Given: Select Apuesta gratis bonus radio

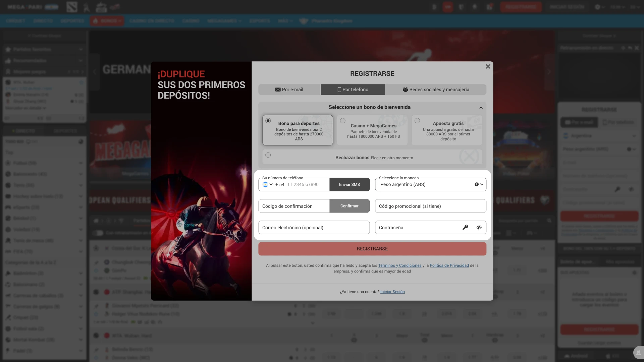Looking at the screenshot, I should [x=417, y=121].
